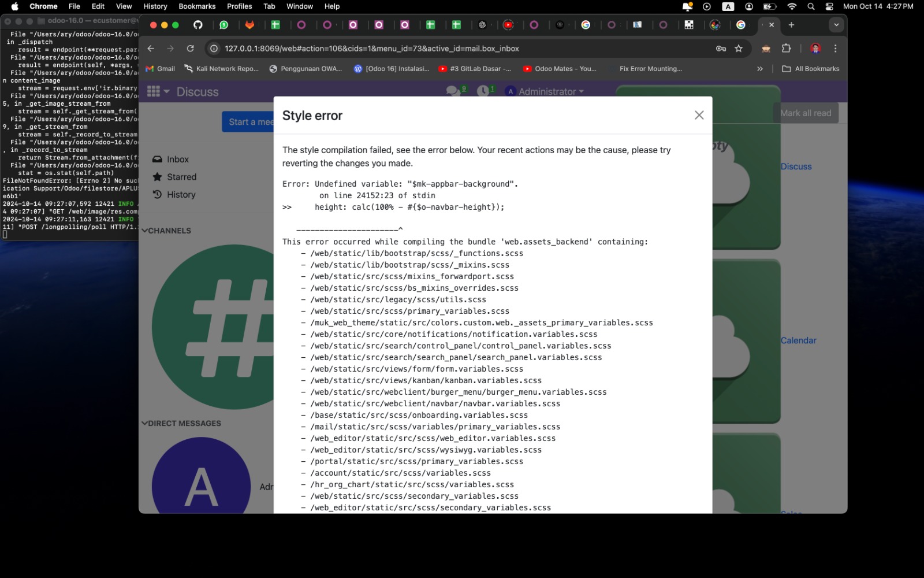924x578 pixels.
Task: Close the Style error dialog
Action: pyautogui.click(x=699, y=115)
